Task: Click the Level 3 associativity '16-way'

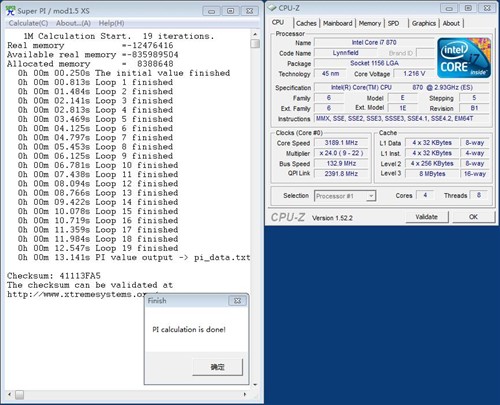Action: (475, 174)
